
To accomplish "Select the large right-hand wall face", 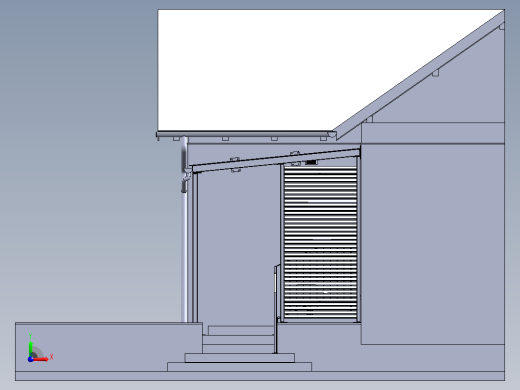I will pos(433,243).
